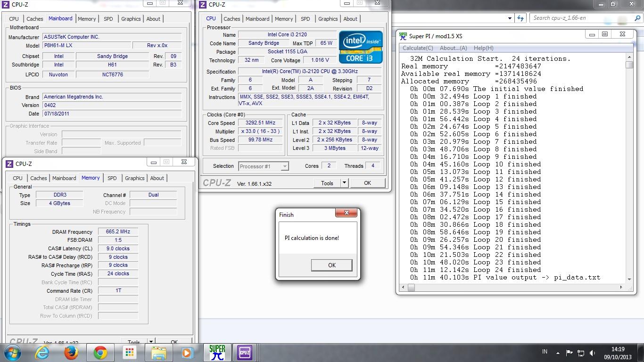
Task: Select SPD tab in Mainboard window
Action: coord(108,19)
